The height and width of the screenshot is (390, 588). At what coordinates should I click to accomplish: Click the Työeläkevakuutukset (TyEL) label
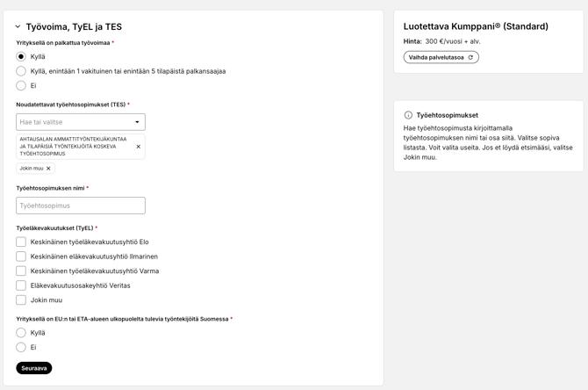(x=54, y=227)
